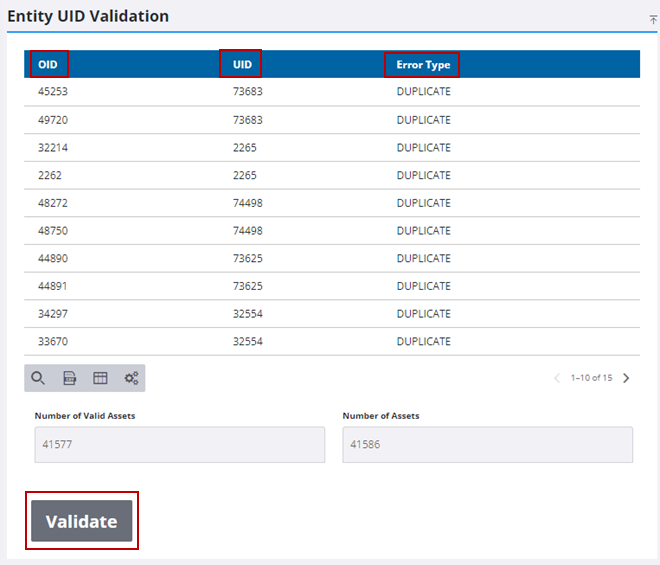Click UID 2265 in row 2262
The width and height of the screenshot is (660, 565).
click(x=245, y=175)
